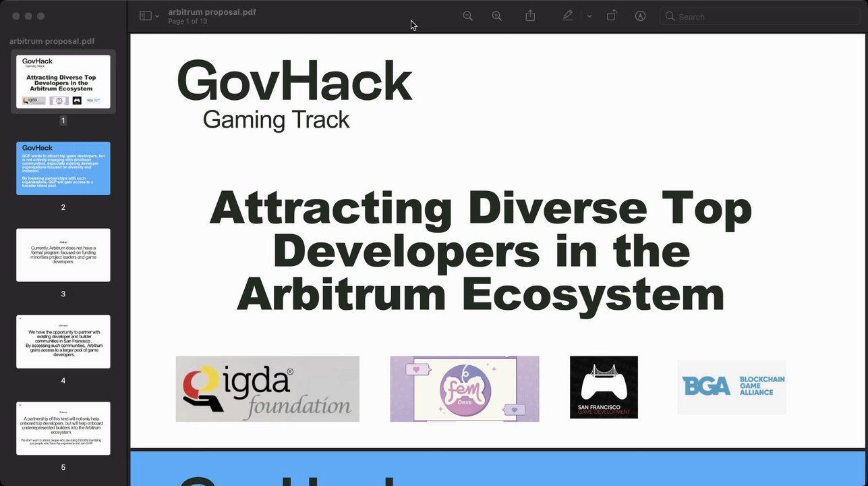Image resolution: width=868 pixels, height=486 pixels.
Task: Click the IGDA Foundation logo image
Action: click(268, 389)
